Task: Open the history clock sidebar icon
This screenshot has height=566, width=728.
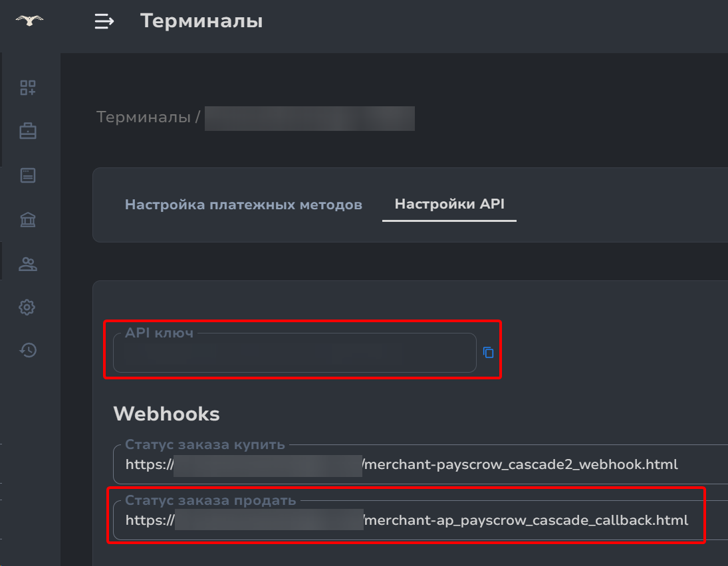Action: 28,350
